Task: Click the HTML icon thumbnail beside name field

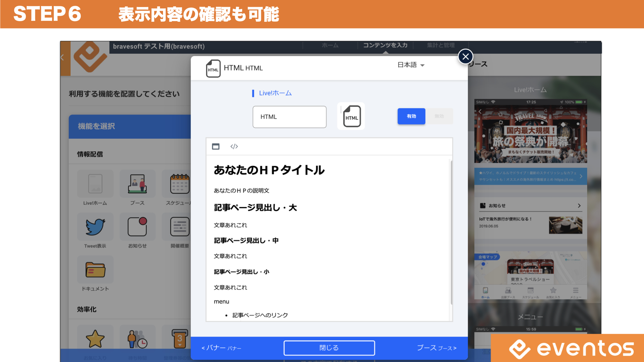Action: (351, 116)
